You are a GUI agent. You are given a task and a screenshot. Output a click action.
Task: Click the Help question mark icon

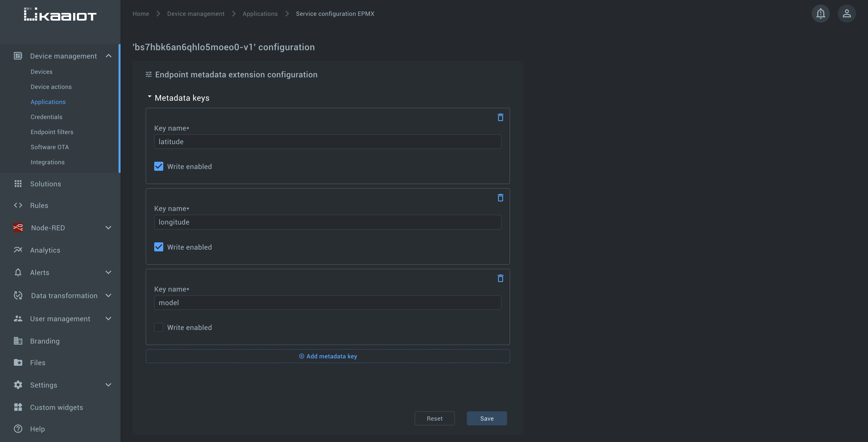(x=18, y=428)
